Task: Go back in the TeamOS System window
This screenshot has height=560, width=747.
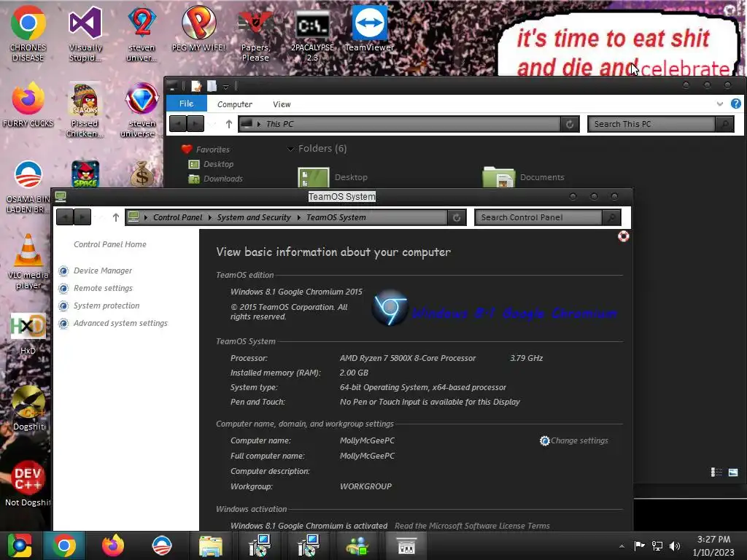Action: 65,217
